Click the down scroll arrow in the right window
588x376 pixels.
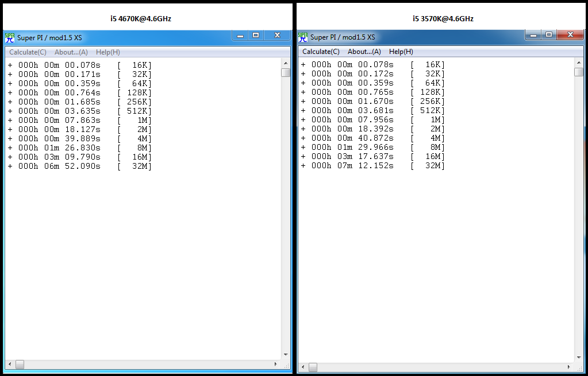579,358
